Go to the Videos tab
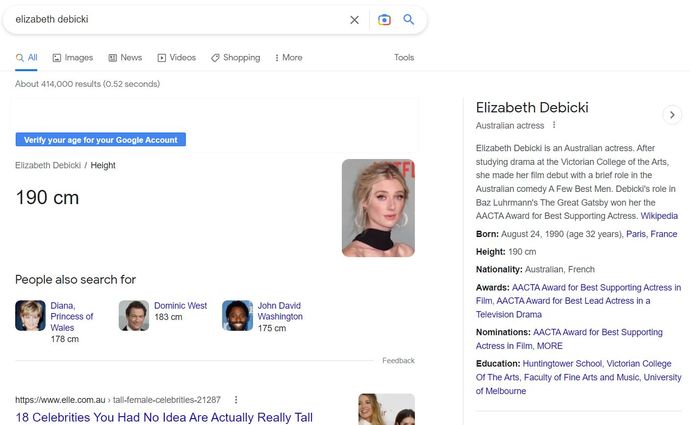The image size is (690, 425). (176, 58)
